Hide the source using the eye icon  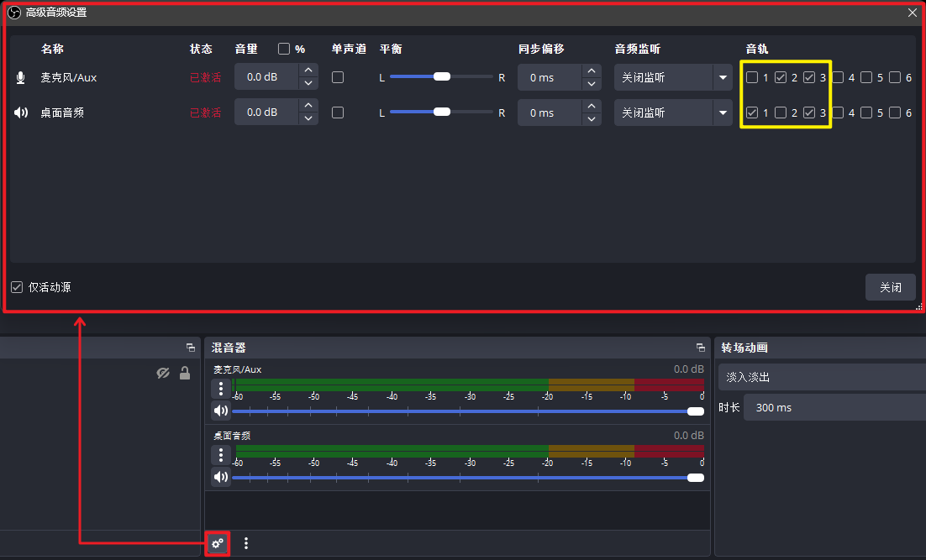point(163,373)
